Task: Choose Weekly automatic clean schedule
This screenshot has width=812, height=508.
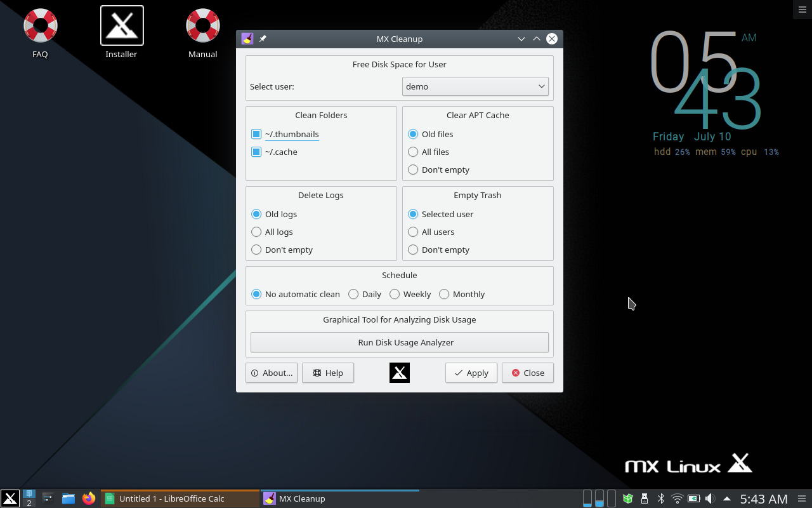Action: [x=394, y=294]
